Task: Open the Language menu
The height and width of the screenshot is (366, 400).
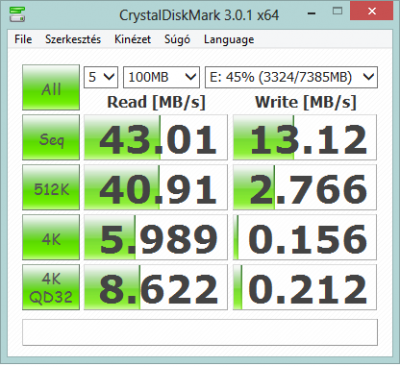Action: click(x=229, y=39)
